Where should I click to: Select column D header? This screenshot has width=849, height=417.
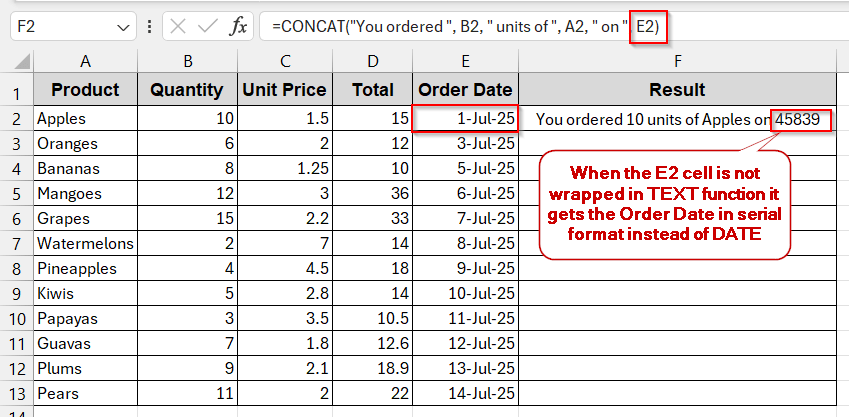(x=372, y=61)
